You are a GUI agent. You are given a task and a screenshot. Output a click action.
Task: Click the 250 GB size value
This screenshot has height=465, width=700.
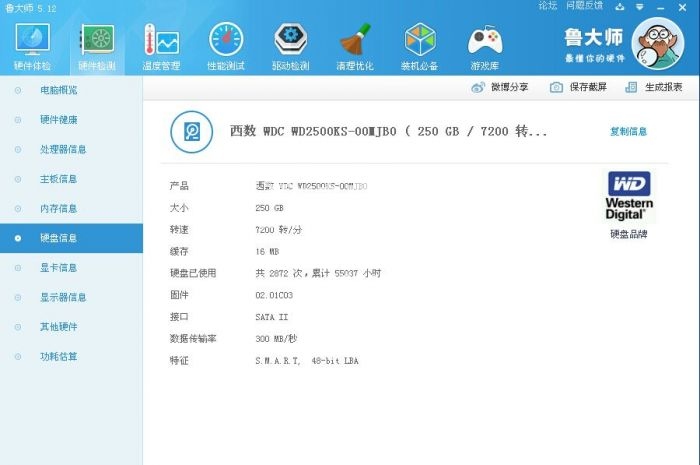point(269,208)
